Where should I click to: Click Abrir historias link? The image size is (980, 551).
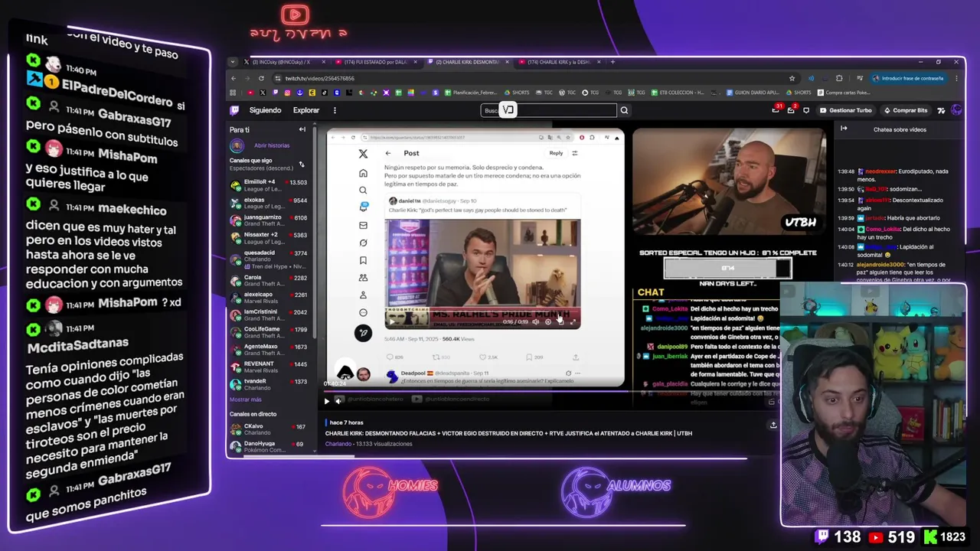pos(272,145)
